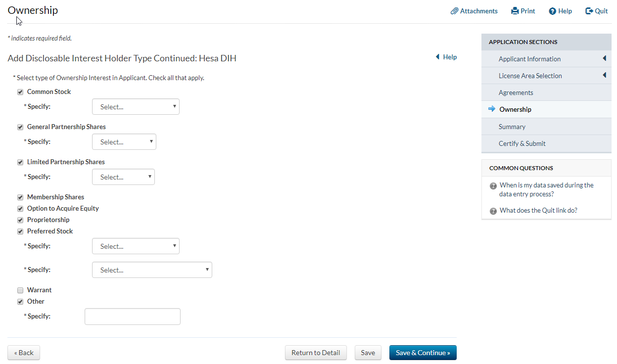Image resolution: width=617 pixels, height=364 pixels.
Task: Open the Certify & Submit section
Action: click(x=522, y=143)
